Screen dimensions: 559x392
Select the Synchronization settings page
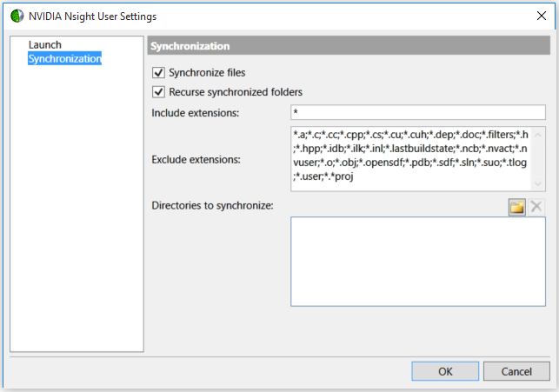pyautogui.click(x=65, y=58)
